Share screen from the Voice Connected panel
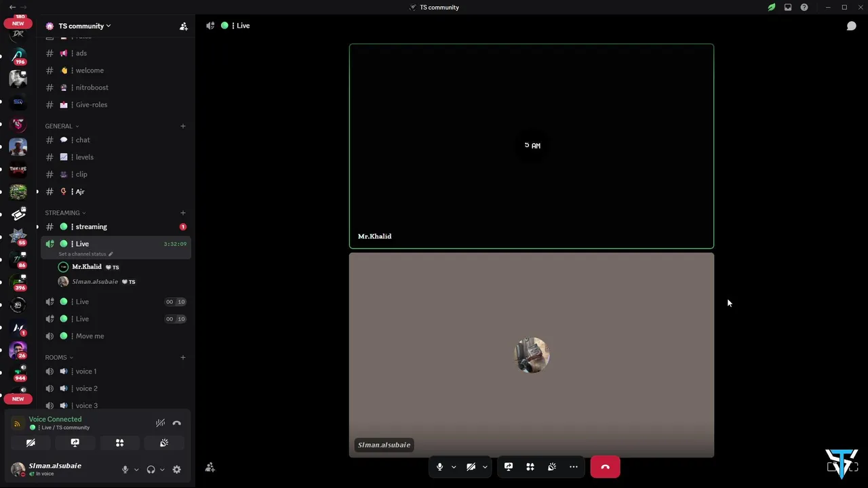868x488 pixels. tap(75, 443)
